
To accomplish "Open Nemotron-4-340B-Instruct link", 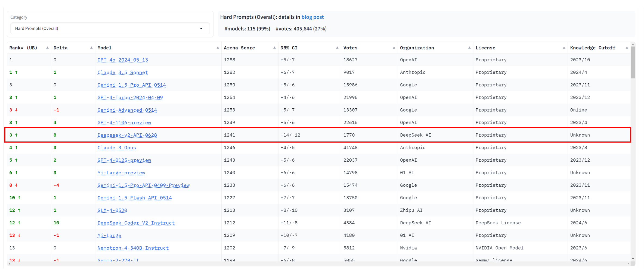I will [133, 248].
